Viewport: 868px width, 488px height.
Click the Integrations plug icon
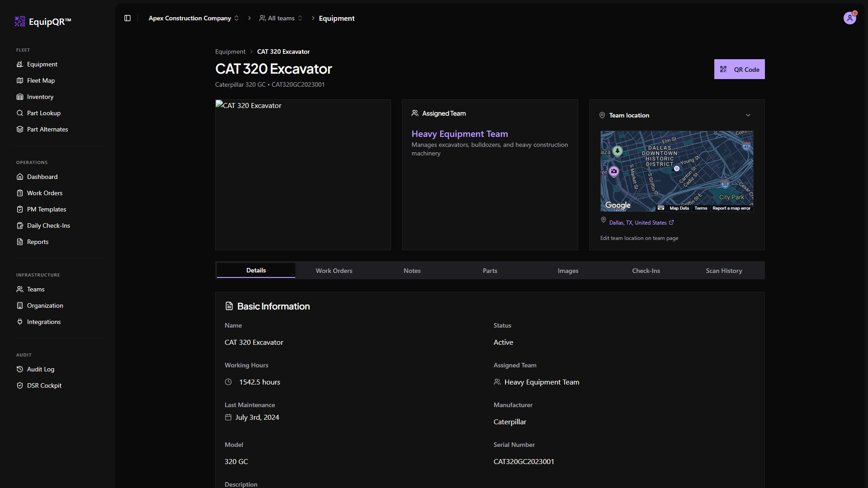[x=20, y=322]
